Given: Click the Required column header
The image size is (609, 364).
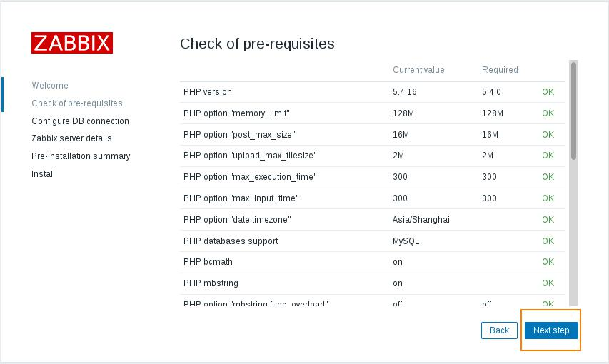Looking at the screenshot, I should coord(500,70).
